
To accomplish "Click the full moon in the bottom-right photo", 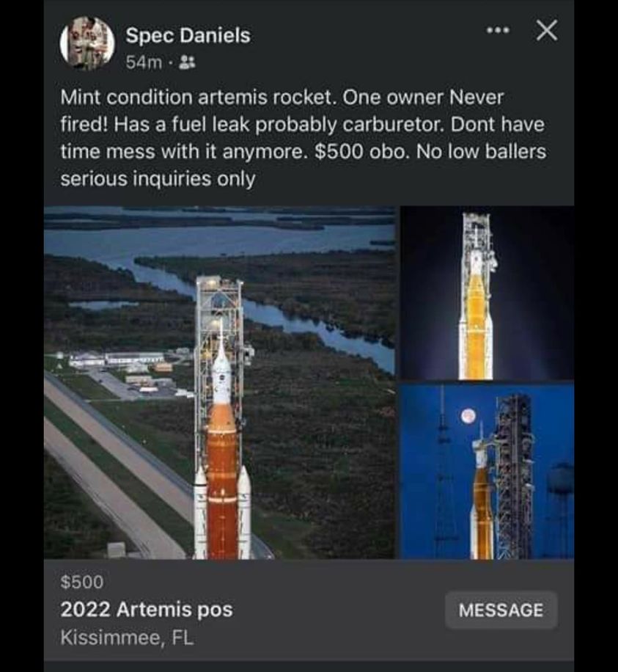I will pyautogui.click(x=468, y=416).
